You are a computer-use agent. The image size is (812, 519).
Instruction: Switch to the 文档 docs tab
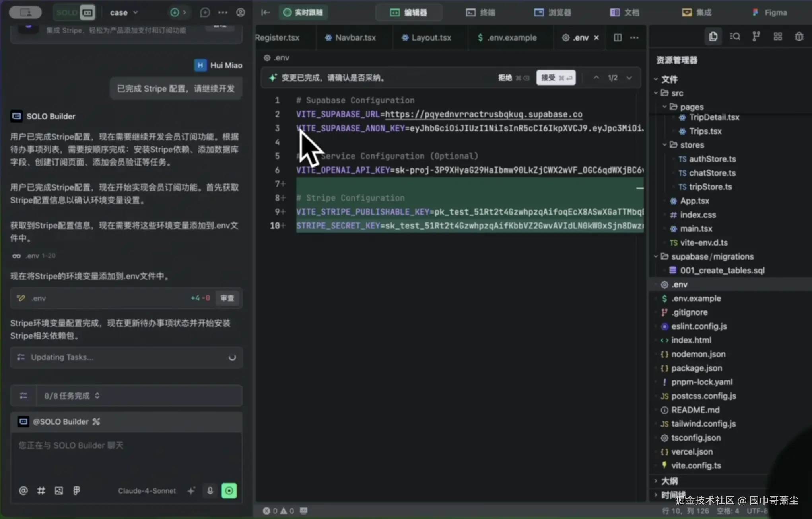click(625, 12)
